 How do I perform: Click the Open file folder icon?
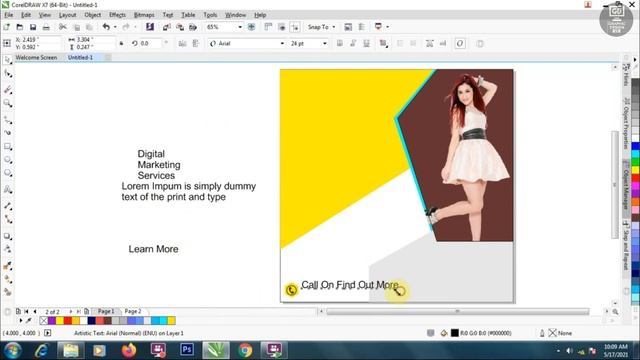coord(20,27)
